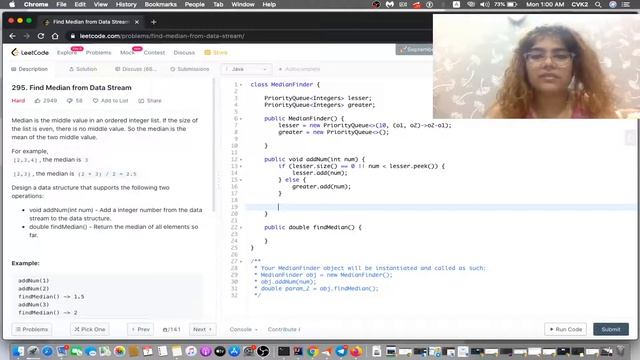Open the Finder icon in the Dock
Viewport: 640px width, 360px height.
point(18,351)
